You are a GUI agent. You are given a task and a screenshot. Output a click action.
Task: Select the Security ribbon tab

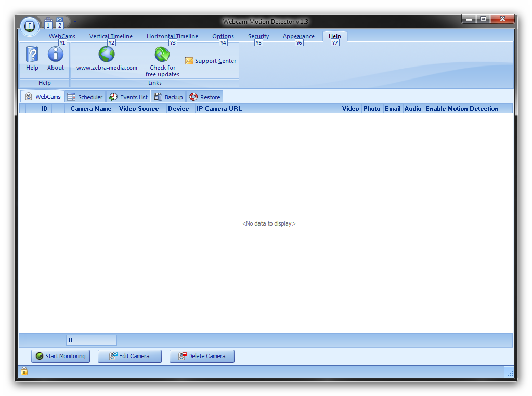258,36
